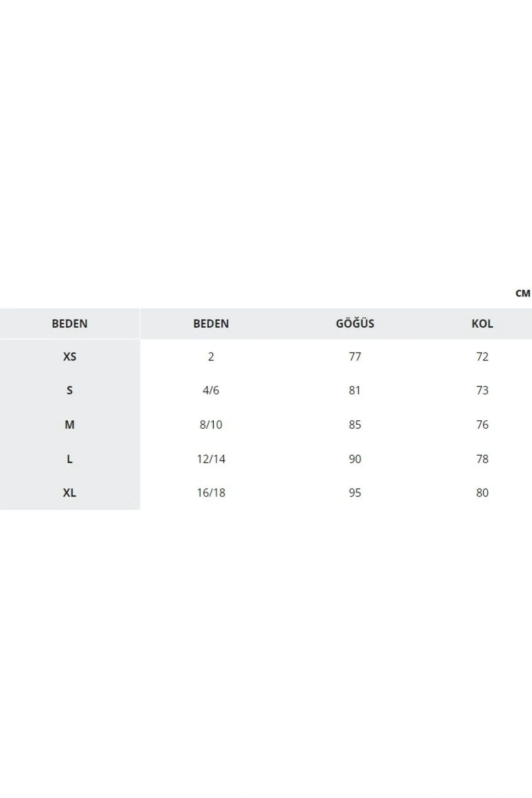Choose the M size row label
532x798 pixels.
point(70,425)
